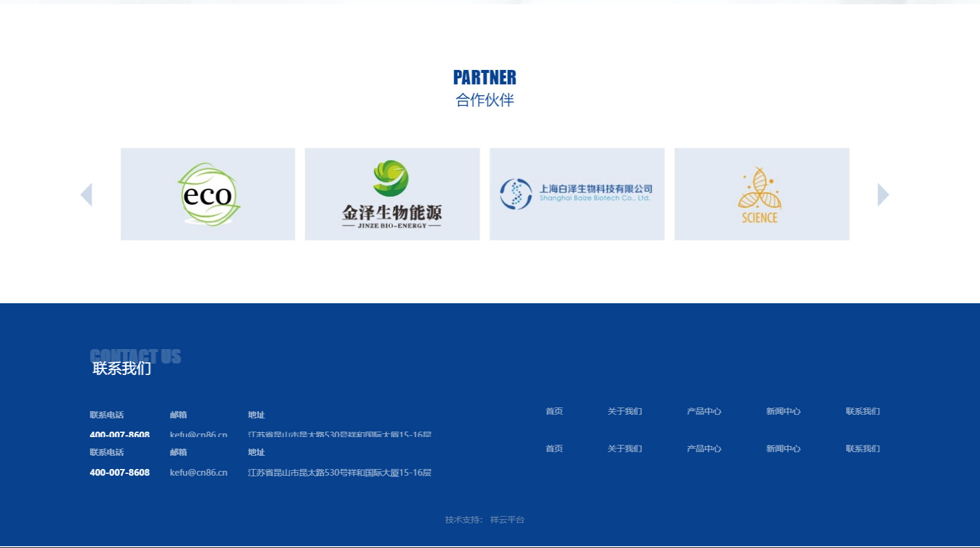
Task: Click the lower 地址 label
Action: pyautogui.click(x=257, y=452)
